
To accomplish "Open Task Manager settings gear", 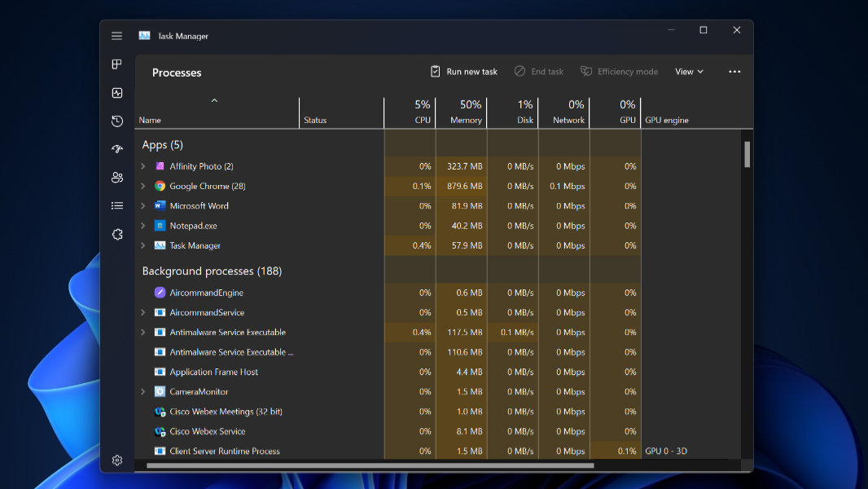I will 116,460.
